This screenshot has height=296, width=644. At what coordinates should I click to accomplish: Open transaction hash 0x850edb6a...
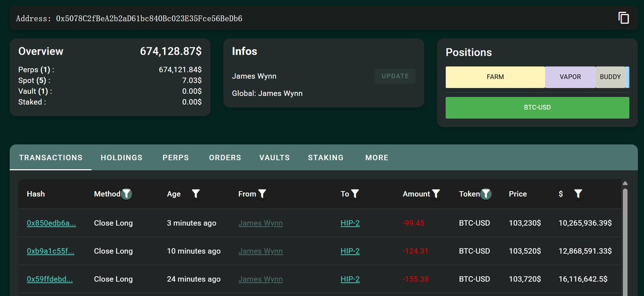tap(52, 223)
